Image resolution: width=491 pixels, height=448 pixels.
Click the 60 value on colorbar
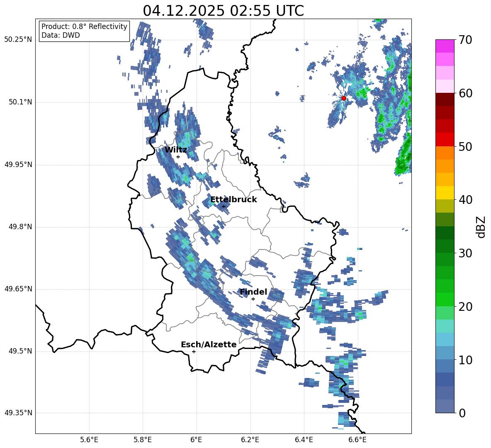(465, 93)
